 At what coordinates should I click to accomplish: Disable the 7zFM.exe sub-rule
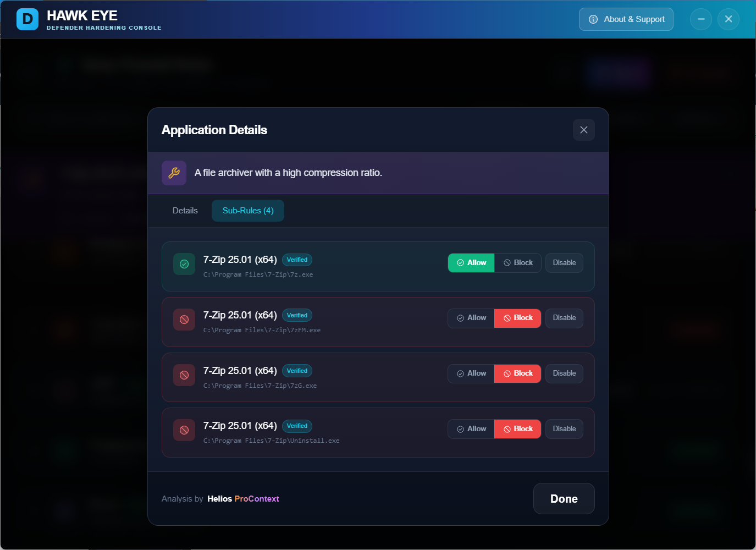[x=564, y=318]
